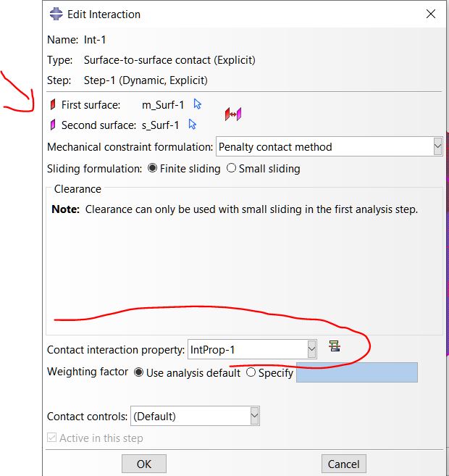Create a new contact interaction property
This screenshot has width=449, height=476.
click(x=334, y=347)
